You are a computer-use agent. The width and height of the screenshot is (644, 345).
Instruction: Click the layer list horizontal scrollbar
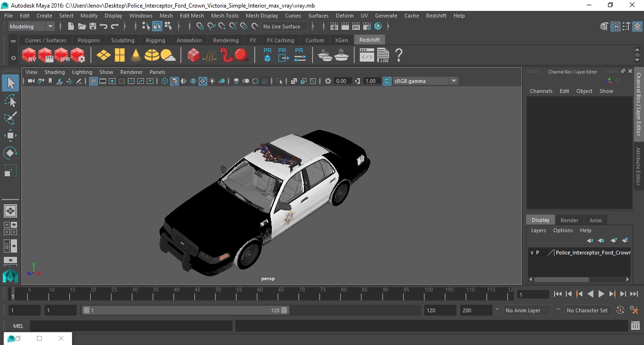pyautogui.click(x=562, y=280)
